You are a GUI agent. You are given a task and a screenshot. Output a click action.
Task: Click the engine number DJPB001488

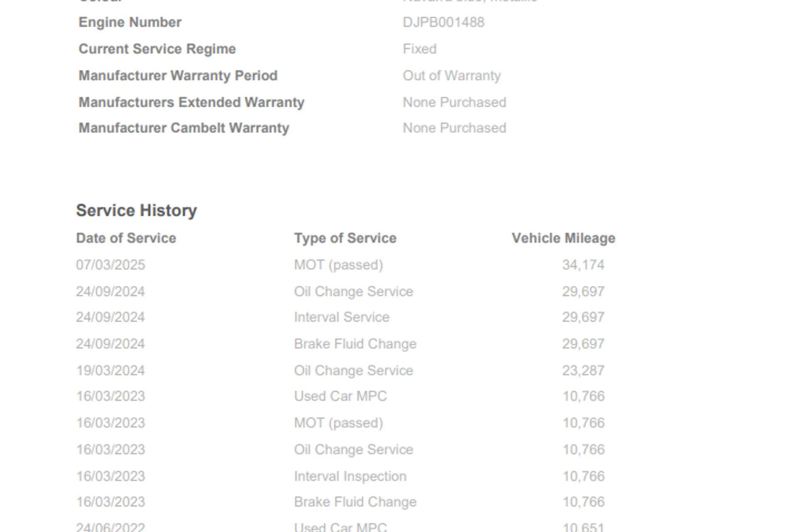point(443,22)
